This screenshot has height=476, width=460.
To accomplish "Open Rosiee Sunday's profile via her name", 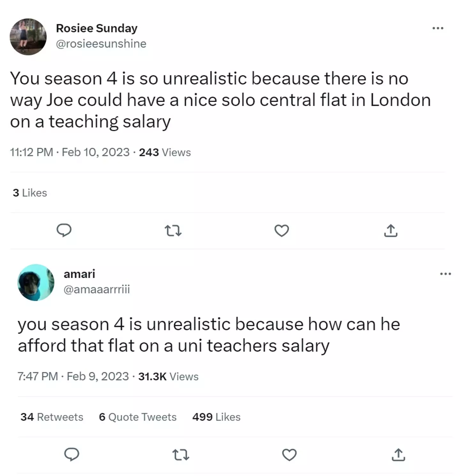I will pyautogui.click(x=97, y=28).
